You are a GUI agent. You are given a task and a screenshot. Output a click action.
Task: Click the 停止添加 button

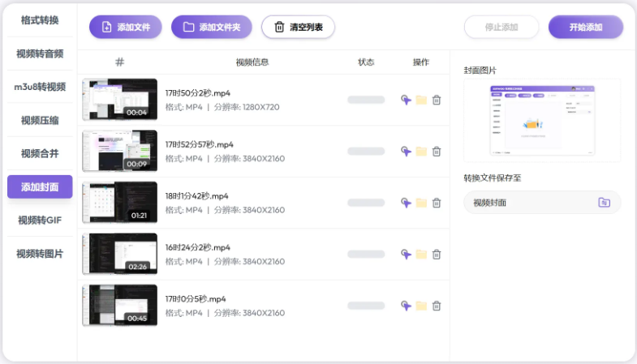[501, 28]
